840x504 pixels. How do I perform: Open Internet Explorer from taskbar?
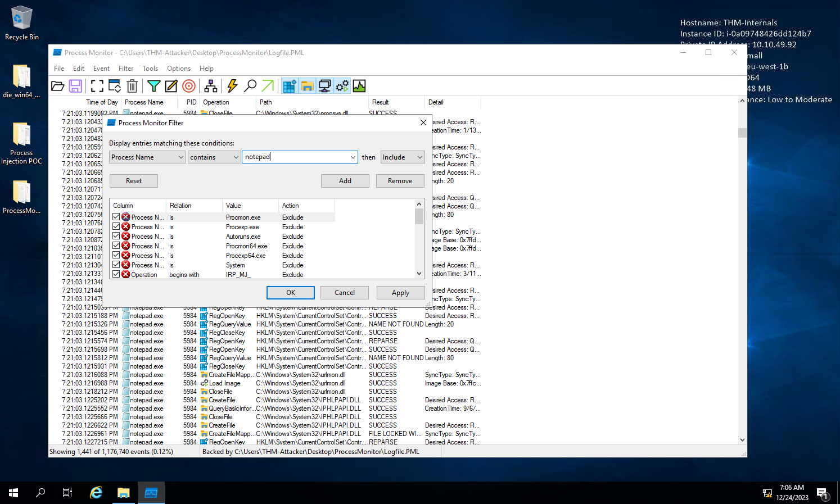[x=96, y=493]
